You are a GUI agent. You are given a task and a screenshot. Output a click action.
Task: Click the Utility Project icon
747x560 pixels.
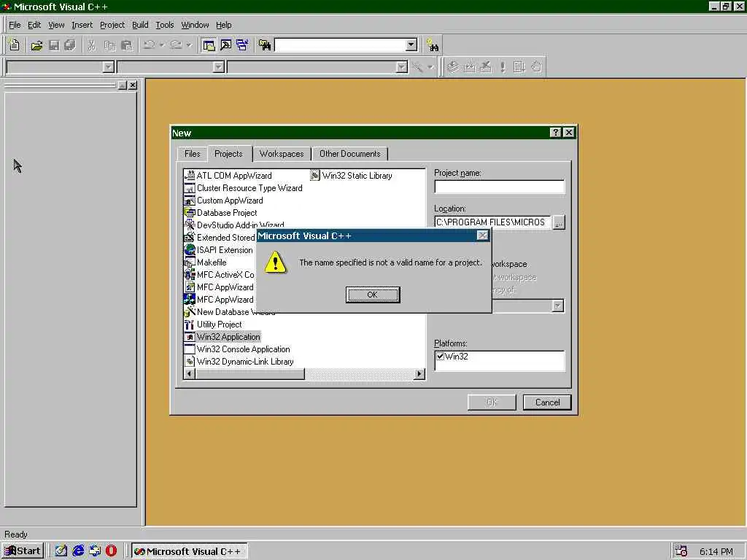tap(189, 324)
